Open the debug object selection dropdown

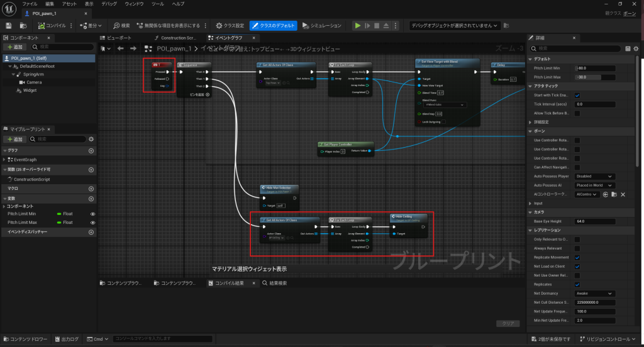point(454,26)
